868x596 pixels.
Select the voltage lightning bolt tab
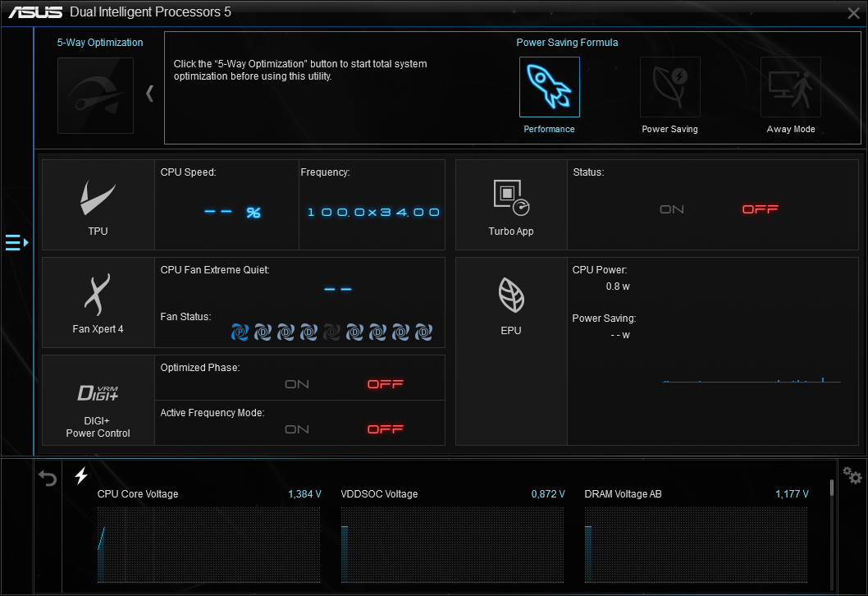pyautogui.click(x=81, y=476)
